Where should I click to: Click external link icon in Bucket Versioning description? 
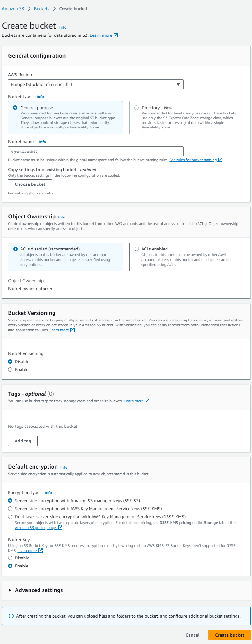click(x=72, y=330)
